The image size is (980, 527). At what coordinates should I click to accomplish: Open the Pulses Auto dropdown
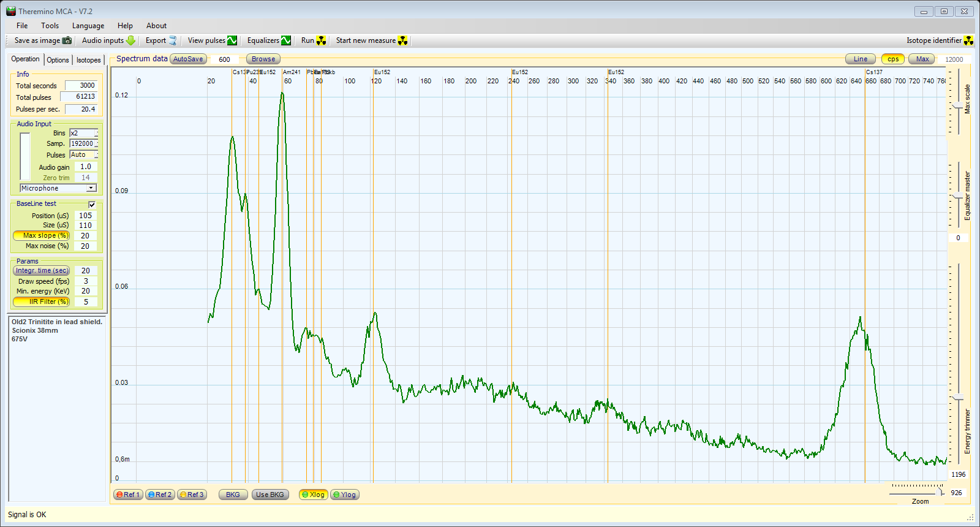coord(96,155)
